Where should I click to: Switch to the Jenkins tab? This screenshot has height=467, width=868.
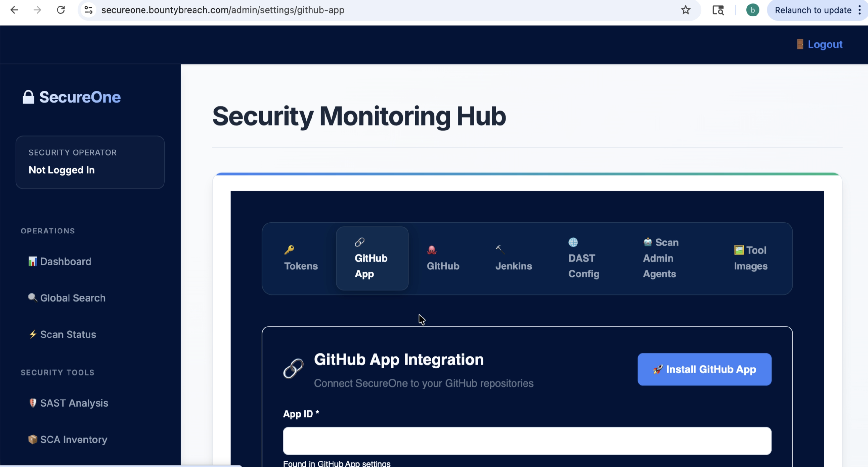514,258
